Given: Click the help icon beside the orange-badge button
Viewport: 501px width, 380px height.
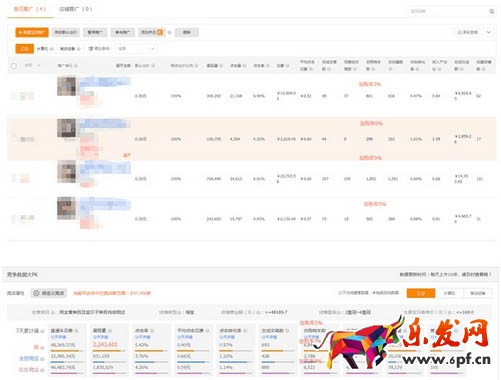Looking at the screenshot, I should click(x=169, y=32).
